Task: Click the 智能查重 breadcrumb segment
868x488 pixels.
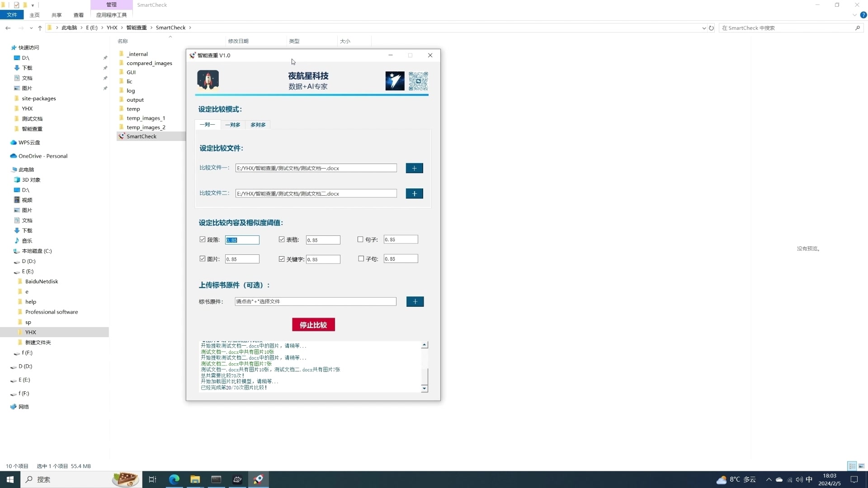Action: click(x=137, y=28)
